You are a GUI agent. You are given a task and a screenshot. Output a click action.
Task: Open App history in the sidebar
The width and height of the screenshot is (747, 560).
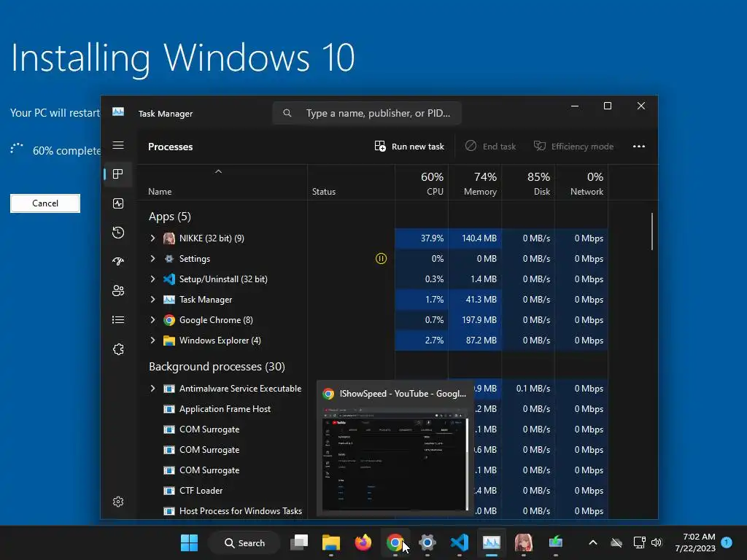coord(118,233)
